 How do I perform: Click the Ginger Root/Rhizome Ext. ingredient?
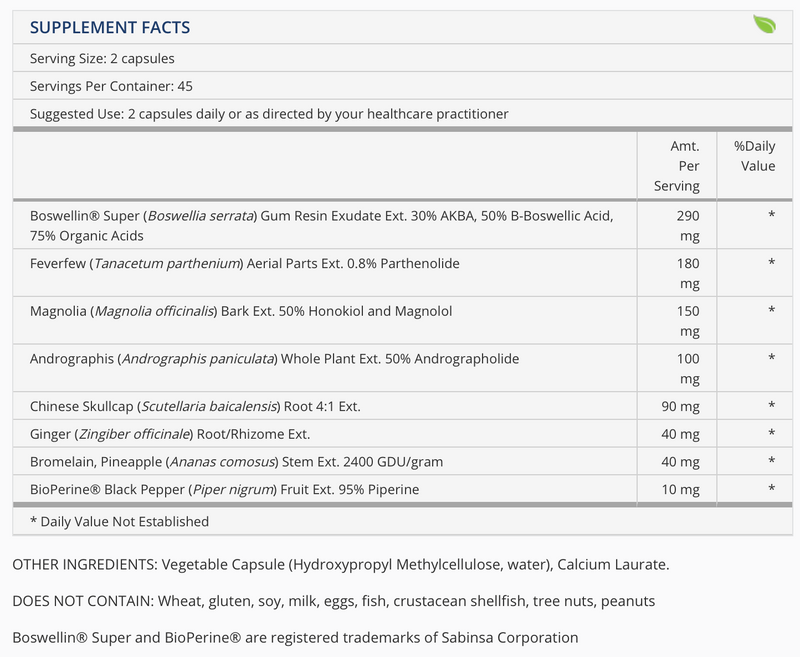coord(170,433)
